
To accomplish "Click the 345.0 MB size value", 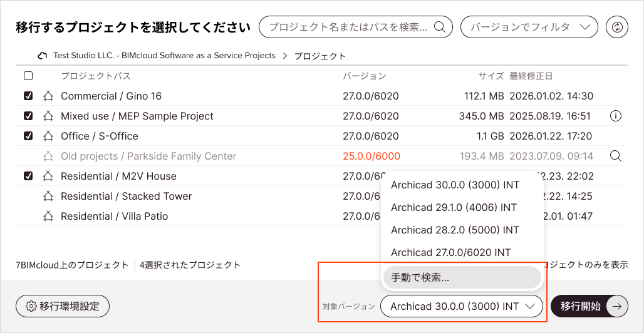I will click(481, 116).
